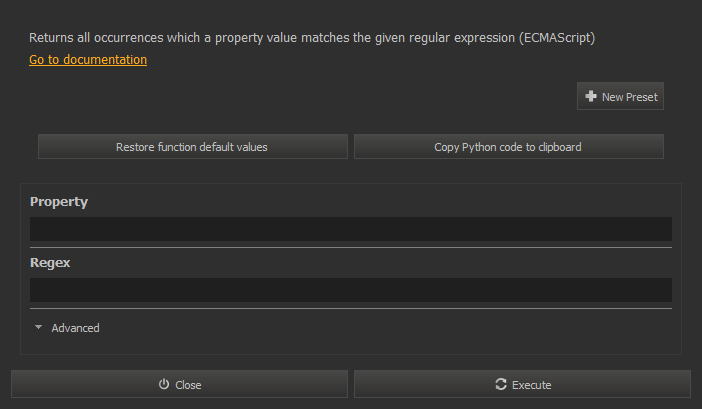
Task: Create a New Preset
Action: click(620, 96)
